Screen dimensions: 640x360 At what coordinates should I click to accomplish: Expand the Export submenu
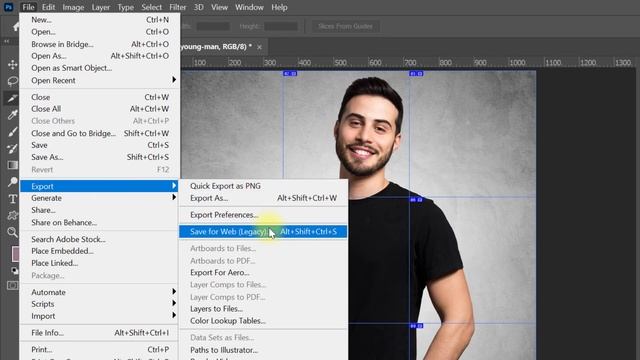100,186
